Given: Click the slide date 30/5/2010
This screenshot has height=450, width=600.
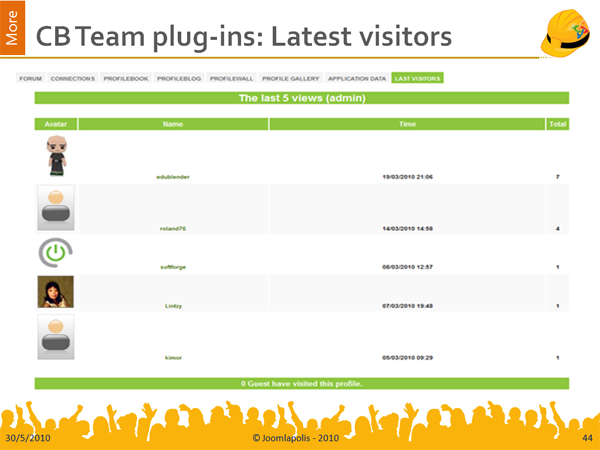Looking at the screenshot, I should tap(28, 438).
